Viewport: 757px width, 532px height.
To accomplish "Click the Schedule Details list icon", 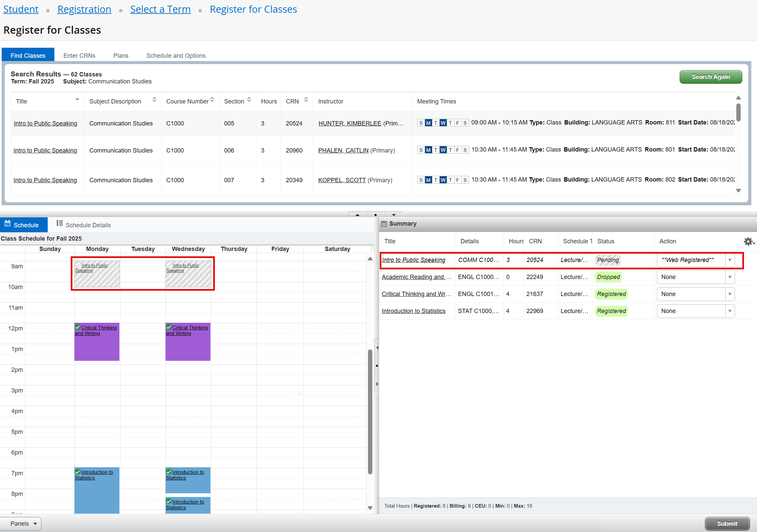I will (60, 223).
